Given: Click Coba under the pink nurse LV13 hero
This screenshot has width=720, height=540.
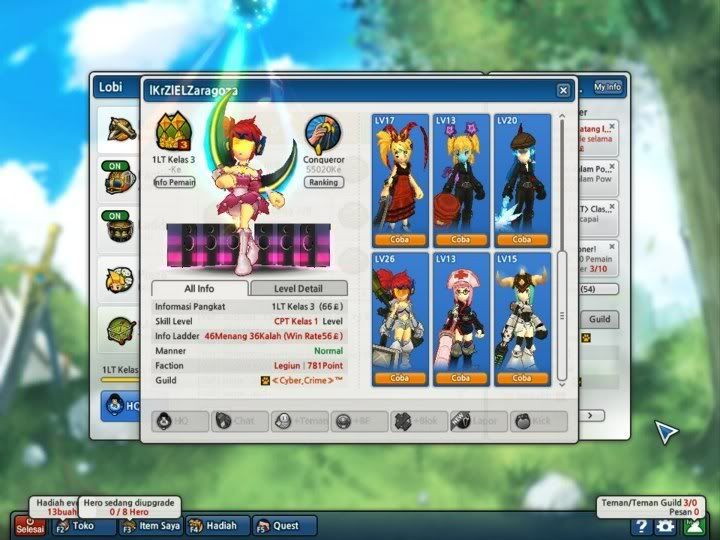Looking at the screenshot, I should pos(461,378).
